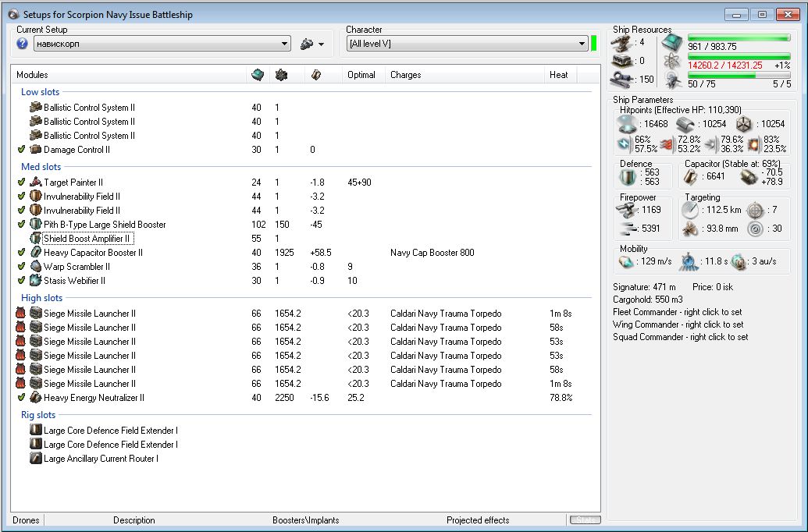808x532 pixels.
Task: Click the green skill indicator beside the Character dropdown
Action: coord(593,44)
